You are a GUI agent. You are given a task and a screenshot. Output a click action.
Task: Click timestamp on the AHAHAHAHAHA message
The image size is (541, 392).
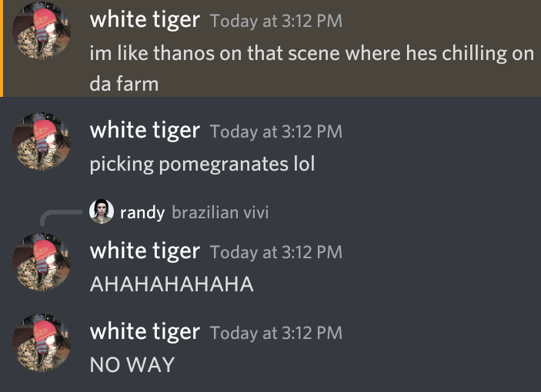pyautogui.click(x=276, y=252)
